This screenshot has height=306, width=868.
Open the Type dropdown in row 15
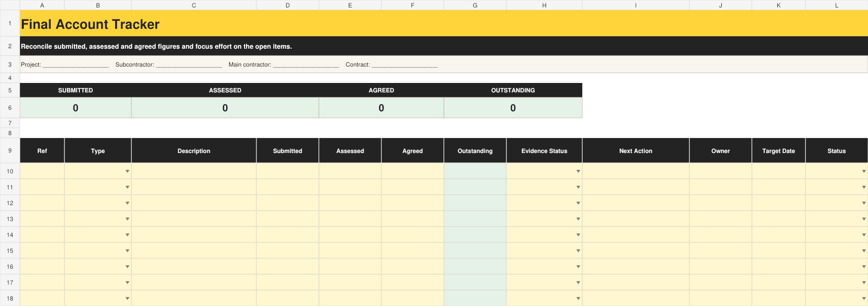click(127, 251)
